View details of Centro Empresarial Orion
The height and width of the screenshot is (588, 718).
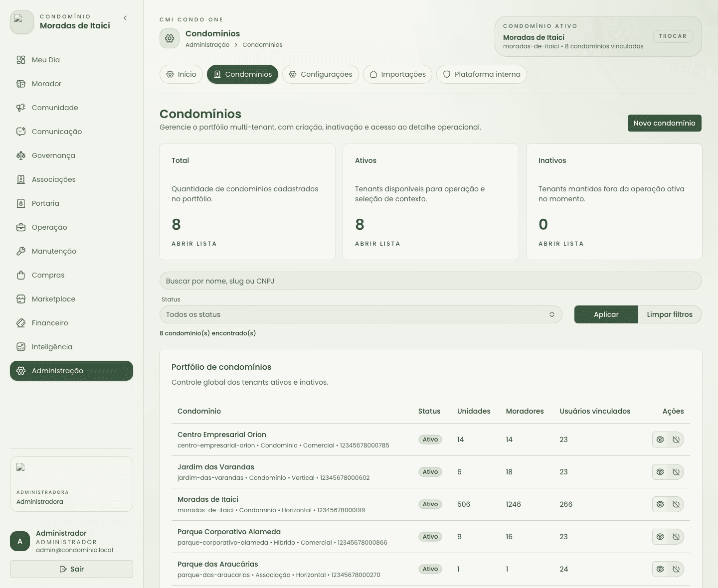coord(660,440)
